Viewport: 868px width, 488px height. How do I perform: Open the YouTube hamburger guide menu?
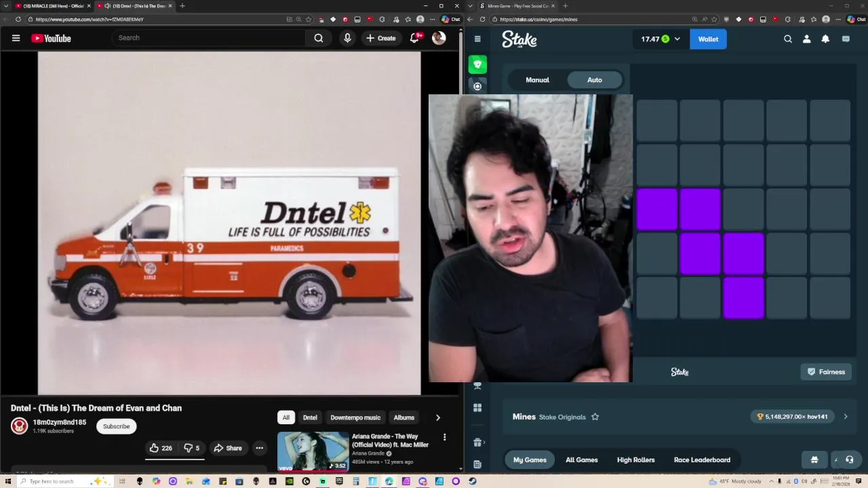[16, 38]
